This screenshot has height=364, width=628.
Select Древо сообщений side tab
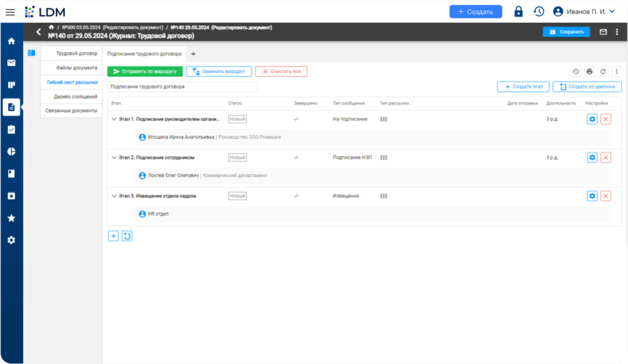click(x=76, y=96)
